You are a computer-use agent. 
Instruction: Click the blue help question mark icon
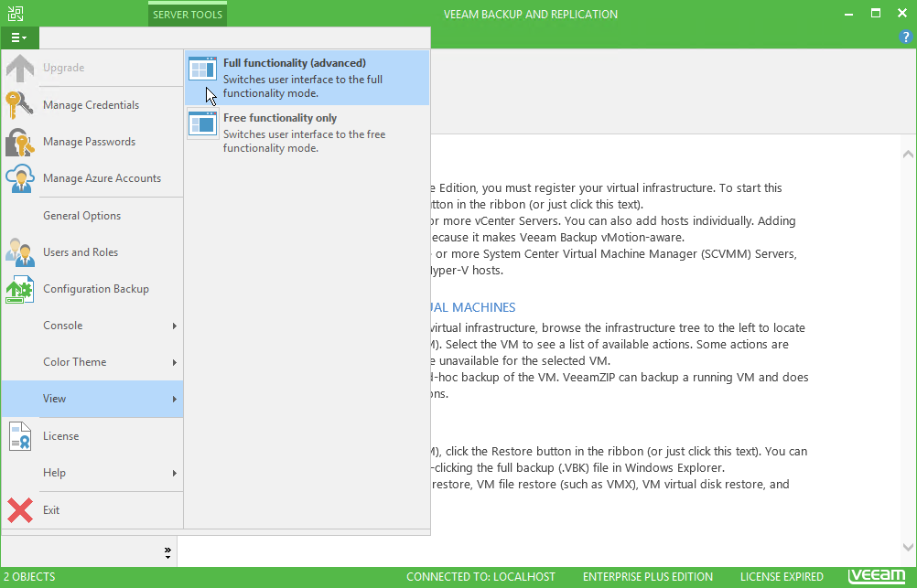click(x=905, y=37)
